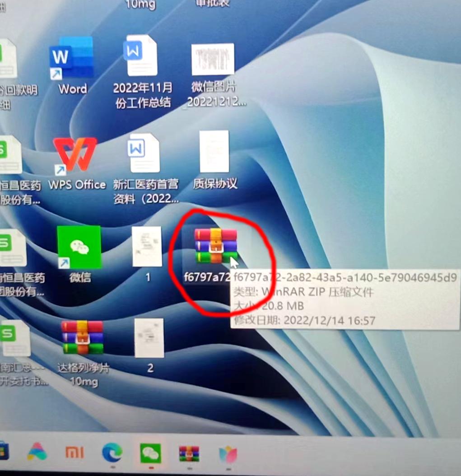Open the Word desktop shortcut
Image resolution: width=461 pixels, height=476 pixels.
coord(72,58)
